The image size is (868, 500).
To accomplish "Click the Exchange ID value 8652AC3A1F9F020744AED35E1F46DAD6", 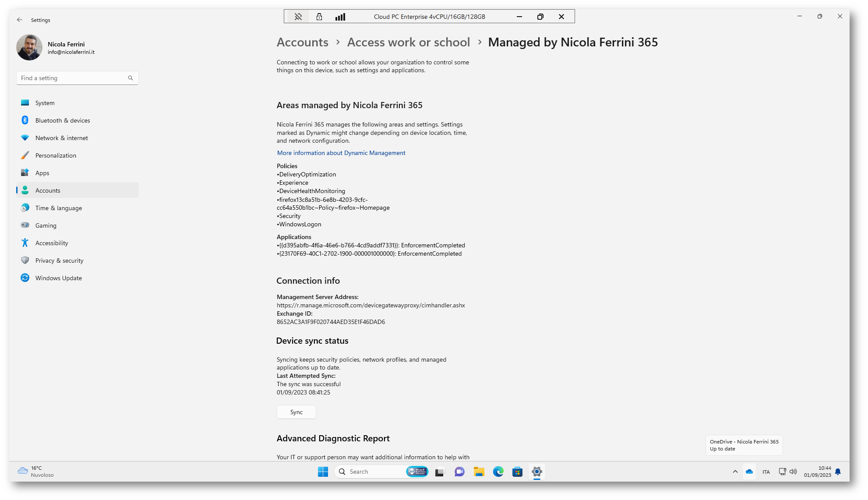I will coord(331,322).
